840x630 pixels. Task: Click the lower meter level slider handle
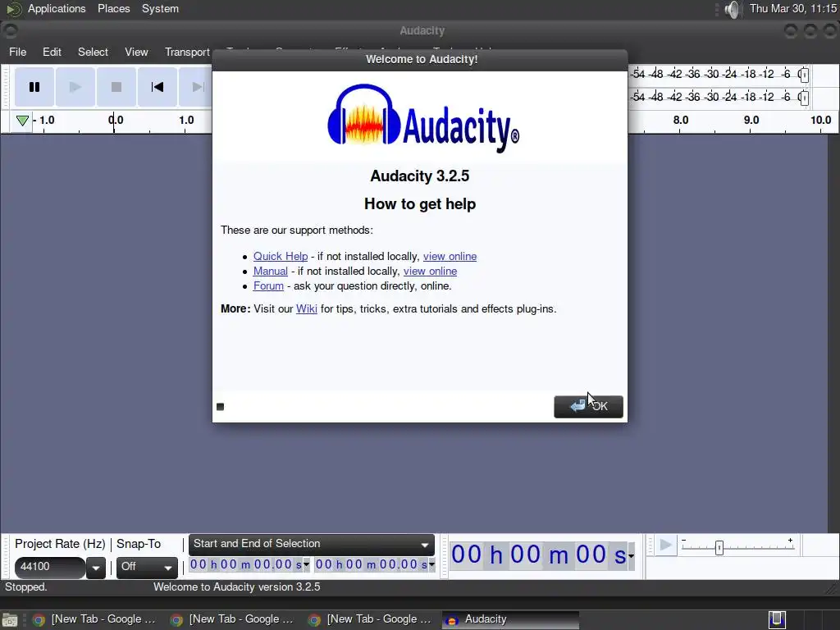803,98
